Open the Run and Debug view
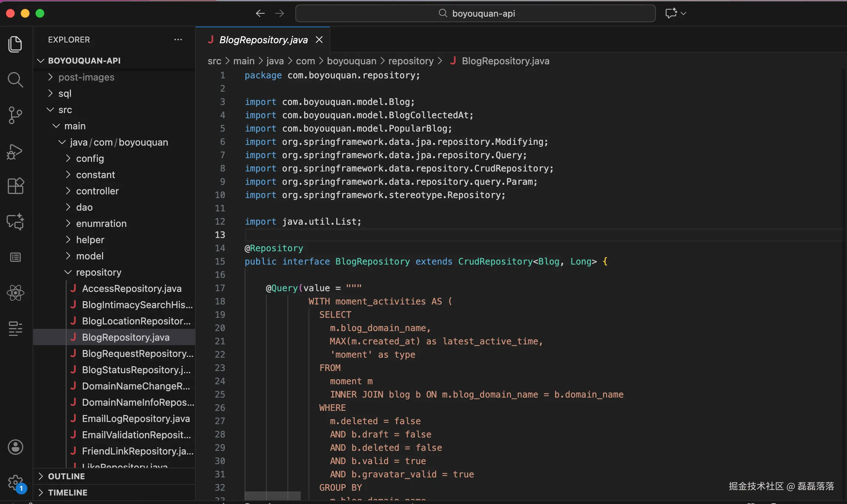 click(x=15, y=151)
